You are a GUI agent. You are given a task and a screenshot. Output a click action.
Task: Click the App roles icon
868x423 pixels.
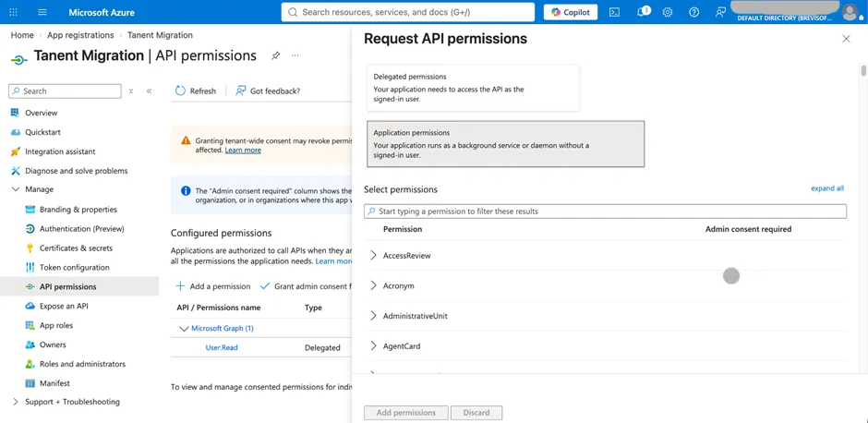click(x=30, y=325)
